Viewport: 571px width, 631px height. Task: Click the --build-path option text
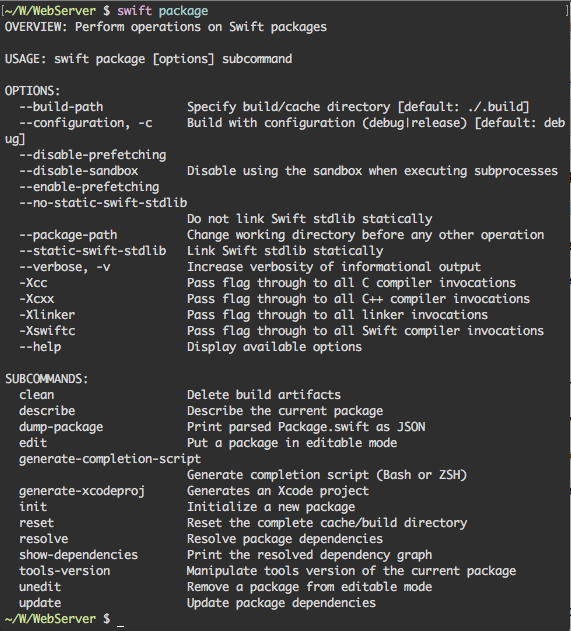coord(61,107)
